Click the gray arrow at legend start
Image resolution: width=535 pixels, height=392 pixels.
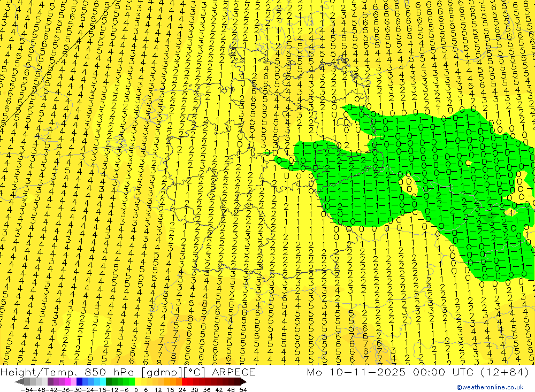click(19, 381)
